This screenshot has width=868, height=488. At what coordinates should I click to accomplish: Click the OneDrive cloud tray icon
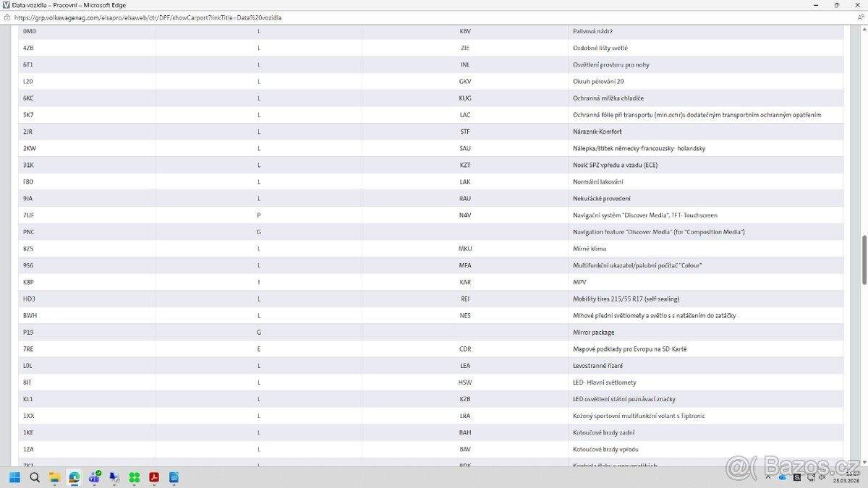(783, 477)
